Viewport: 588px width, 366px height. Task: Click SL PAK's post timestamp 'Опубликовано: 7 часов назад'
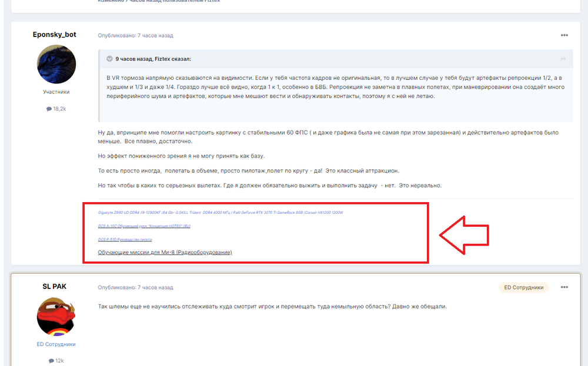pos(135,288)
